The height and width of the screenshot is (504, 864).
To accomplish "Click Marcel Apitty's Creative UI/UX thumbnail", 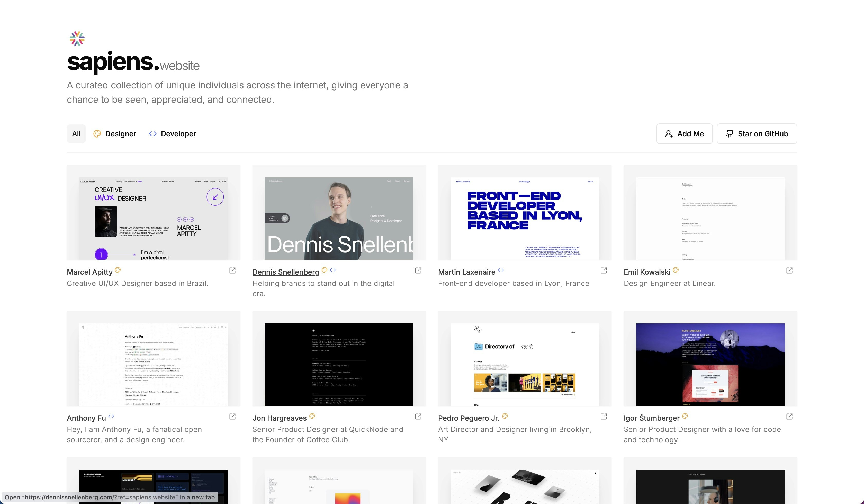I will click(x=153, y=218).
